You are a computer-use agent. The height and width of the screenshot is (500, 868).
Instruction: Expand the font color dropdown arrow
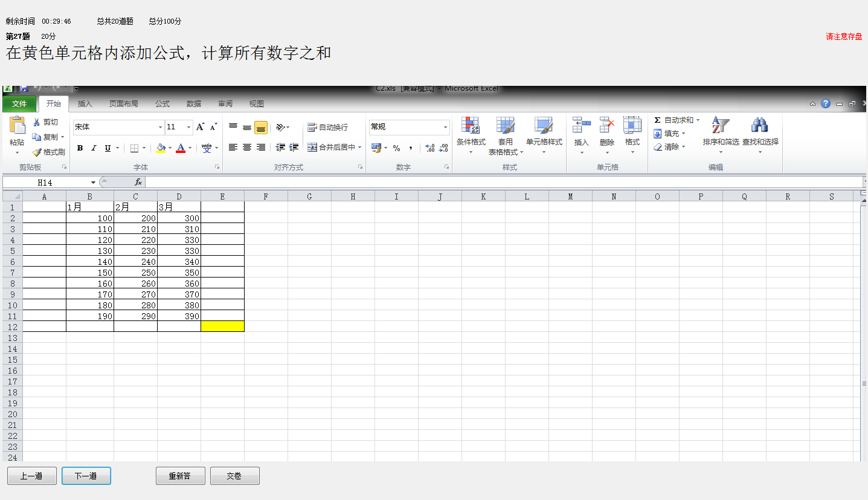190,148
